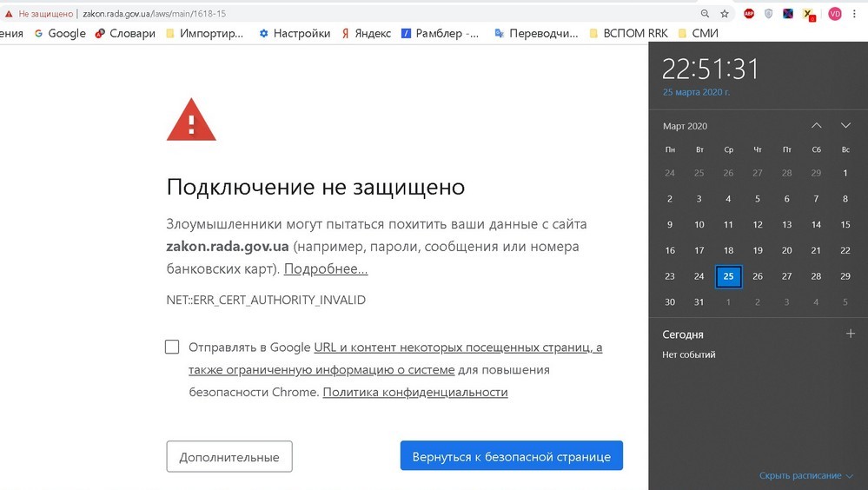Select March 8 in the calendar

tap(845, 199)
